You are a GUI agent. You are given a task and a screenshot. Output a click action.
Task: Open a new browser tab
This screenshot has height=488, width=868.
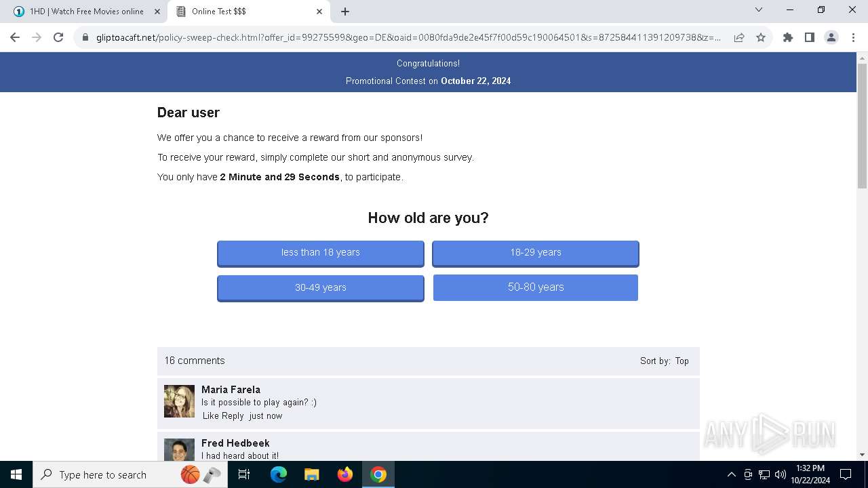[x=345, y=12]
